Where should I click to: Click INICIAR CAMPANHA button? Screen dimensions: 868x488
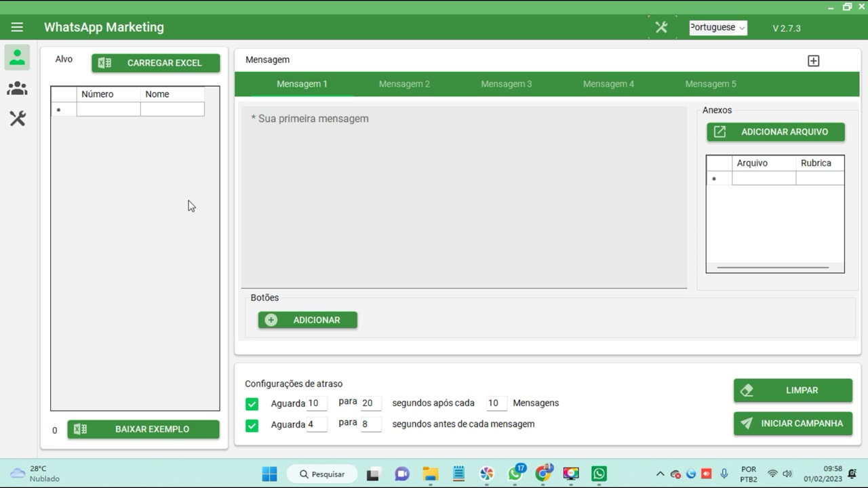point(793,424)
